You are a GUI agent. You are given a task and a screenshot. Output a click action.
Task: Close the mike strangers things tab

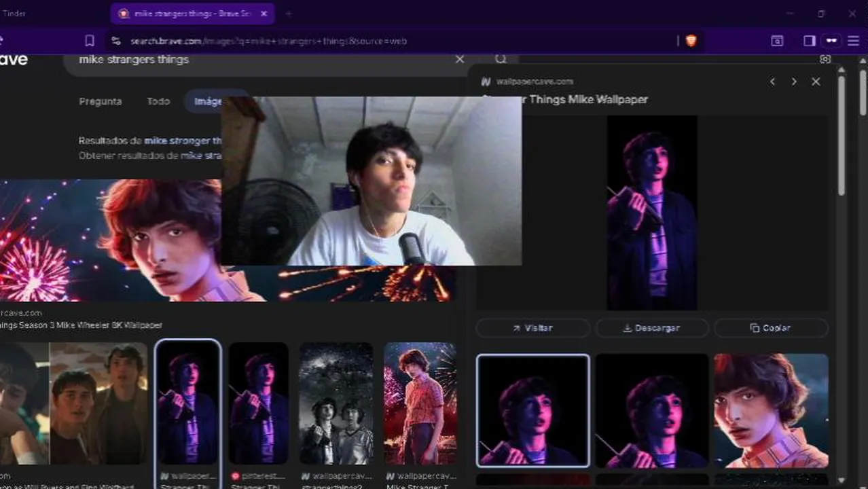264,14
